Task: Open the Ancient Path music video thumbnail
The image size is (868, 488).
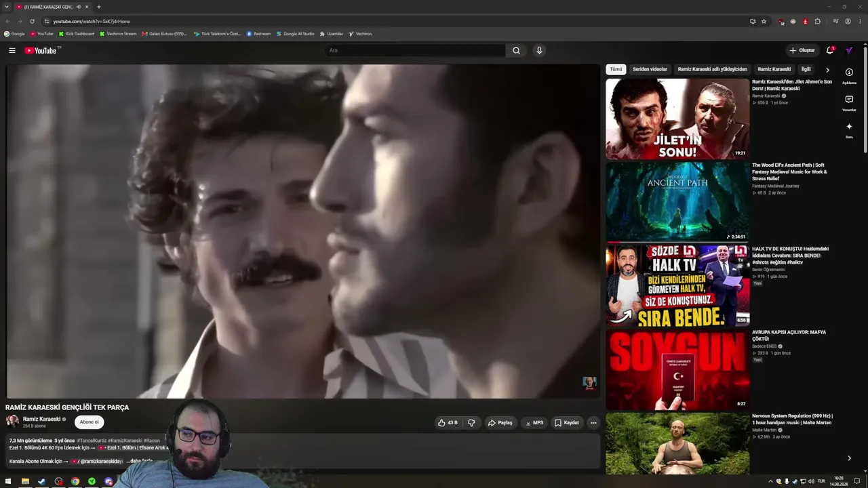Action: click(677, 202)
